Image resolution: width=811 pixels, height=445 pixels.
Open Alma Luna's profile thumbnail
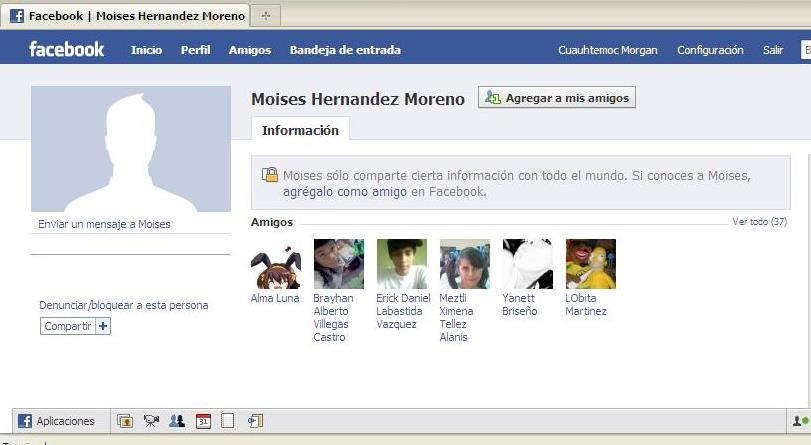pyautogui.click(x=275, y=264)
